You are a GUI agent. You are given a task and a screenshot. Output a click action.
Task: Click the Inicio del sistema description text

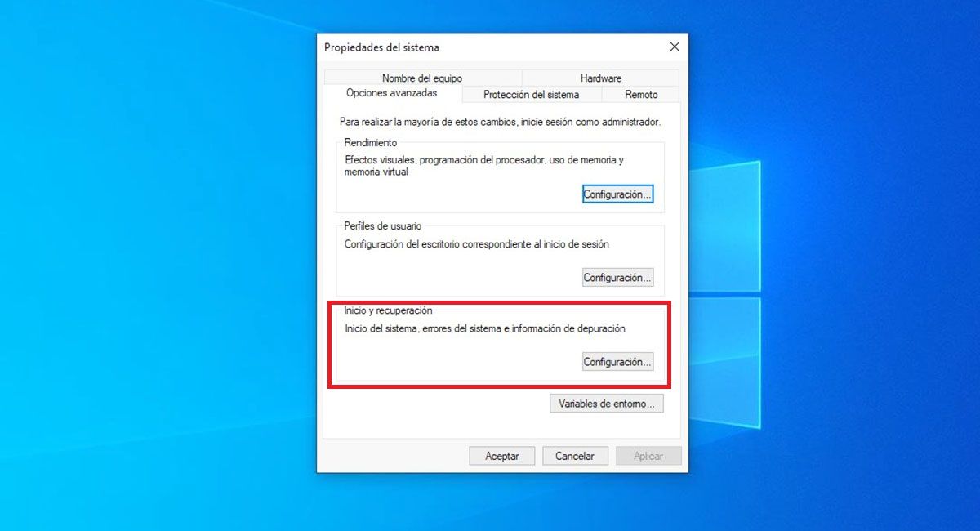coord(485,328)
